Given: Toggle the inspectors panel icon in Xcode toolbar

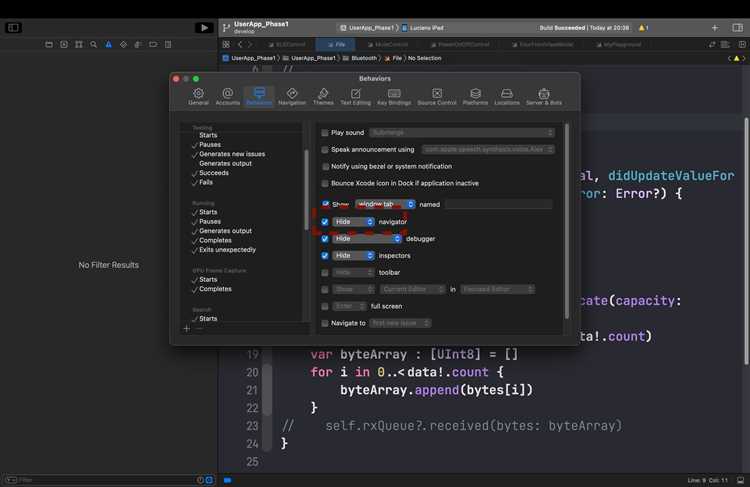Looking at the screenshot, I should point(738,28).
